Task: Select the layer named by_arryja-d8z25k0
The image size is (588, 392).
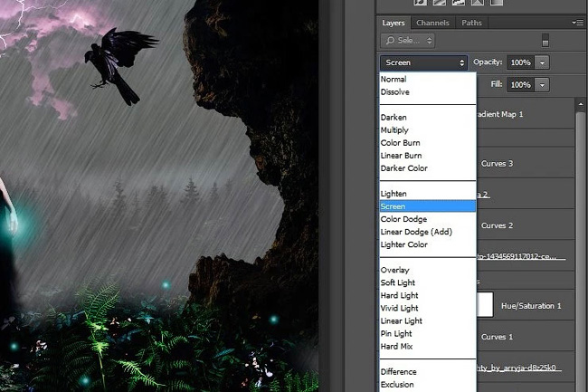Action: point(526,368)
